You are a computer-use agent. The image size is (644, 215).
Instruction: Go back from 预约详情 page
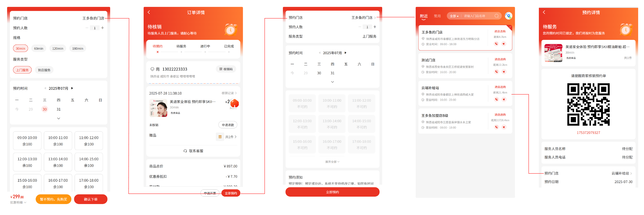click(544, 12)
